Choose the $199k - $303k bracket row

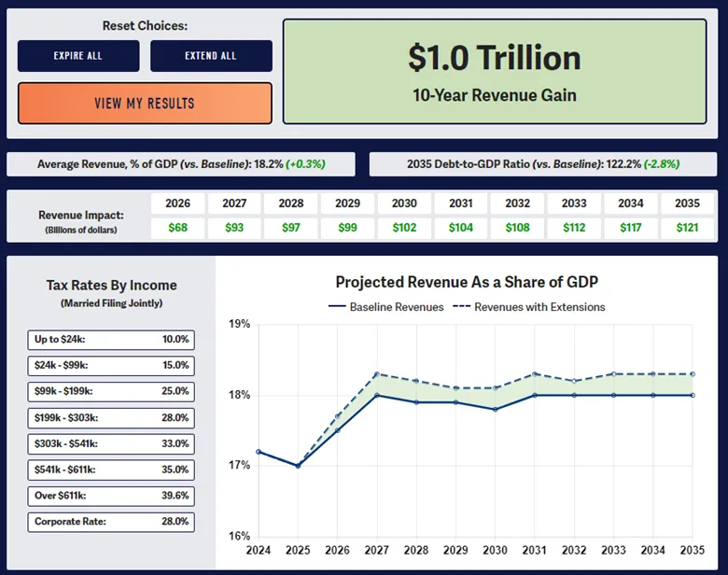click(111, 418)
